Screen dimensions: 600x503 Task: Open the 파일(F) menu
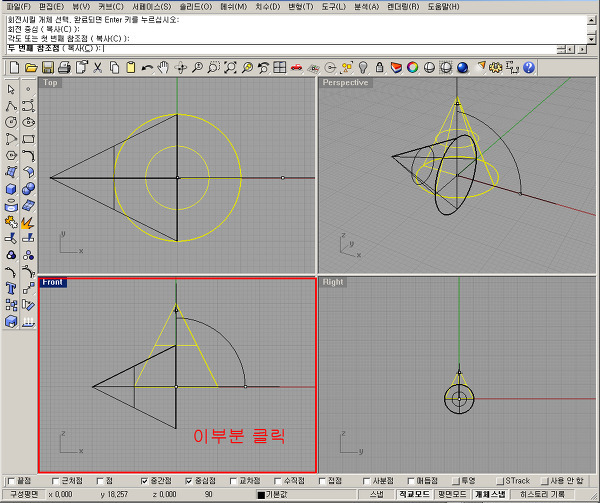[18, 7]
